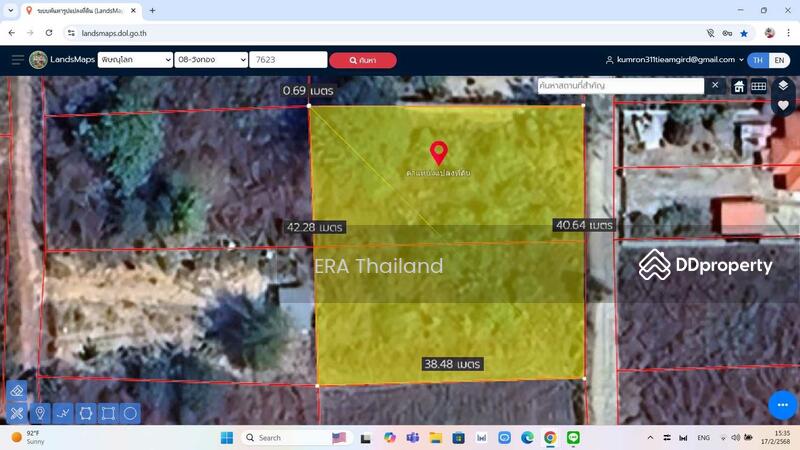
Task: Open the tab search chevron
Action: tap(10, 11)
